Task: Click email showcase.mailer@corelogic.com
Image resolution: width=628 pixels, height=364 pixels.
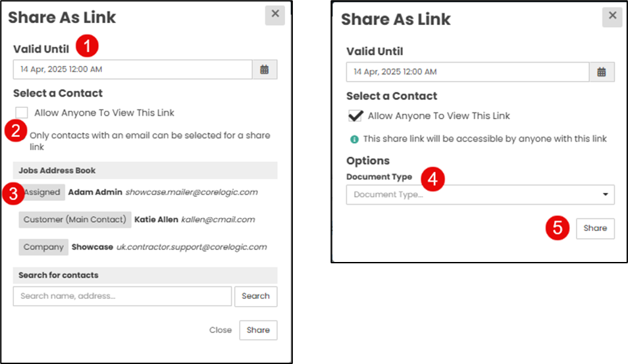Action: tap(192, 192)
